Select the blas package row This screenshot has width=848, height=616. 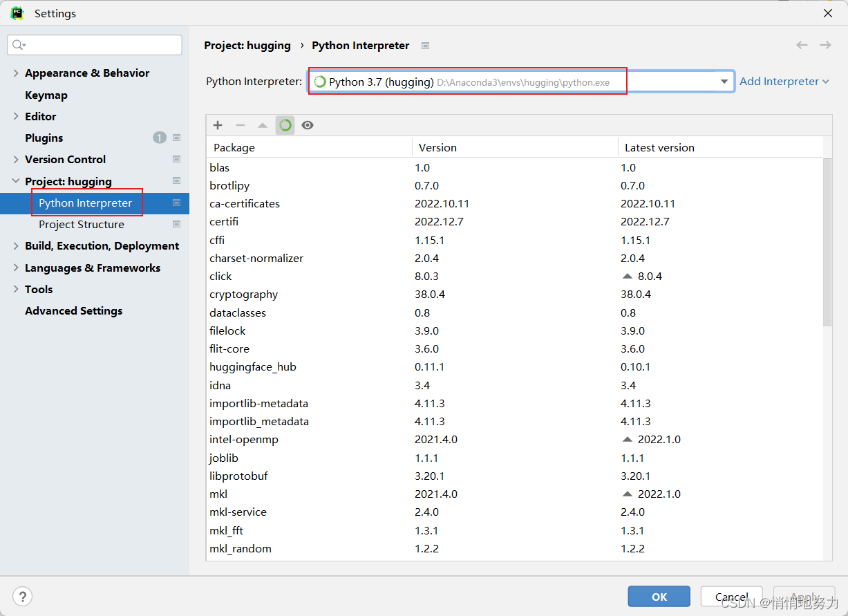pyautogui.click(x=515, y=167)
